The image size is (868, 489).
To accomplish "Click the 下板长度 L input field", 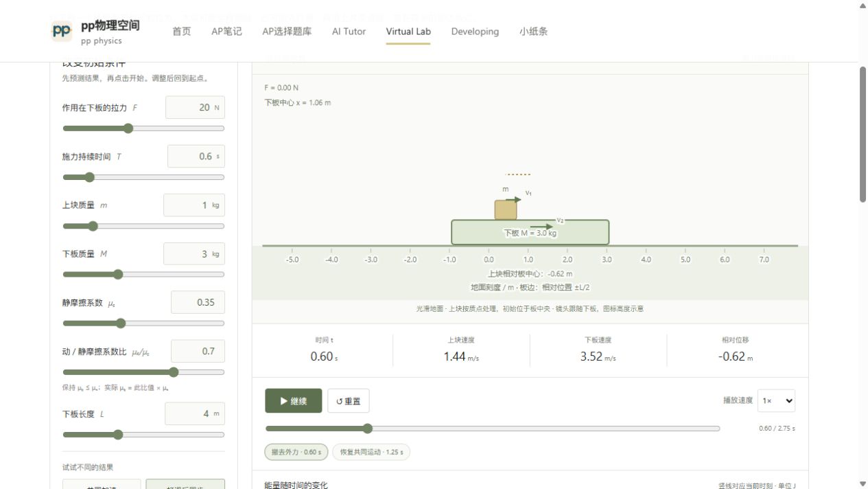I will tap(195, 413).
